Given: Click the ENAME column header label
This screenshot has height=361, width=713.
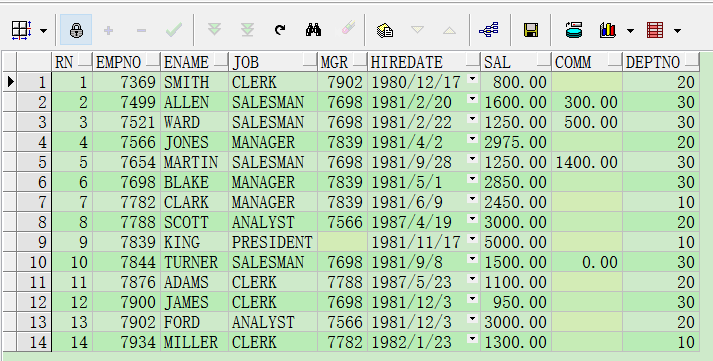Looking at the screenshot, I should tap(186, 62).
